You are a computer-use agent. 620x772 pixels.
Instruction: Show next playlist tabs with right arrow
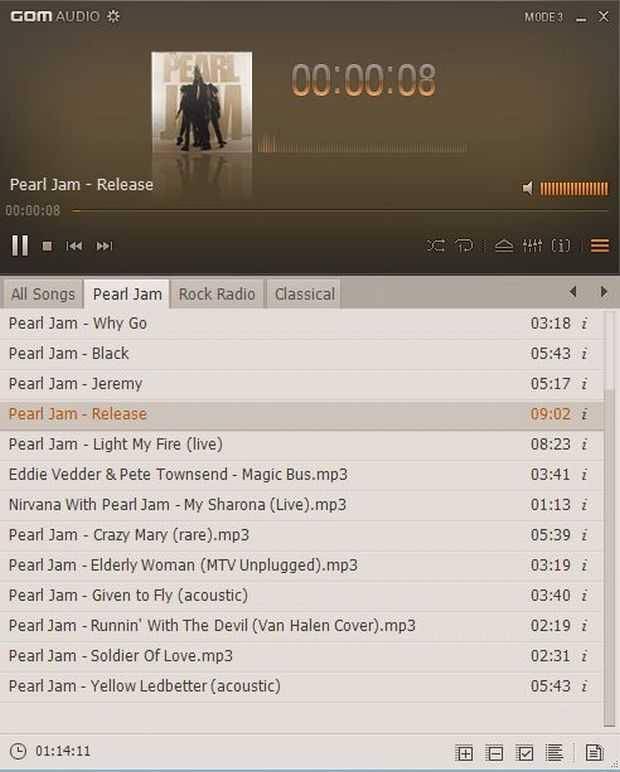point(603,291)
